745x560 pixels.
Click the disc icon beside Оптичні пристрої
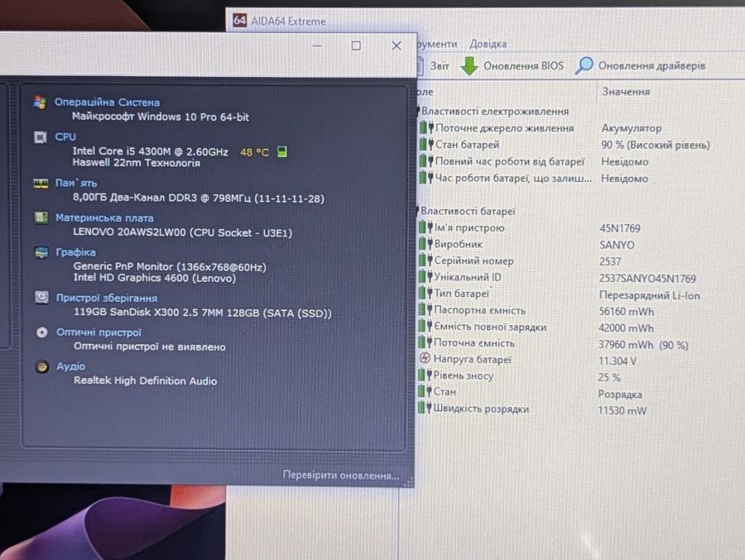(x=42, y=333)
